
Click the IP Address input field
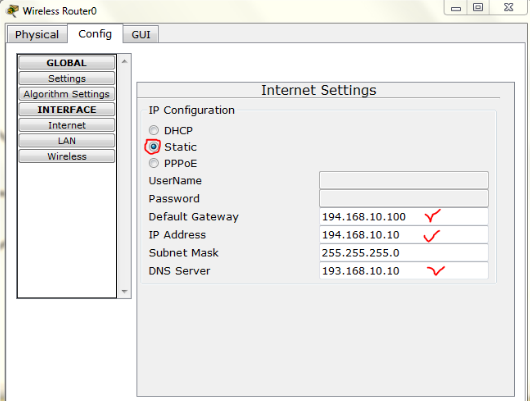point(404,235)
